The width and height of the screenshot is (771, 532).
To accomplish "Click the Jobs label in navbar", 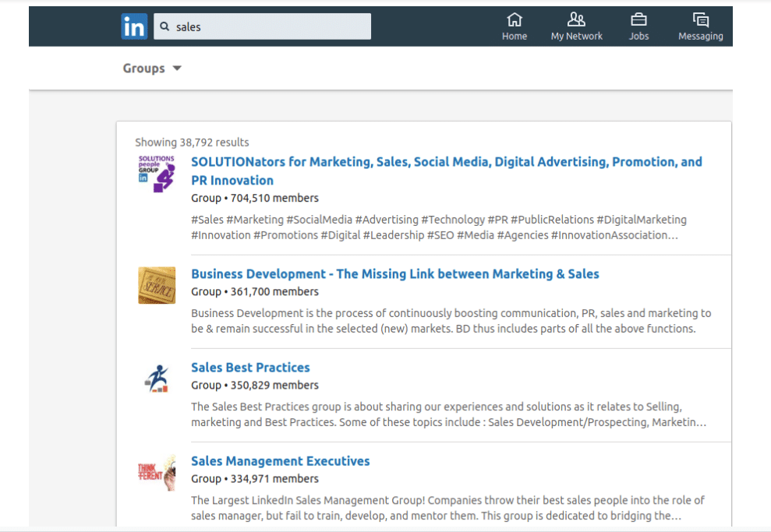I will tap(638, 37).
